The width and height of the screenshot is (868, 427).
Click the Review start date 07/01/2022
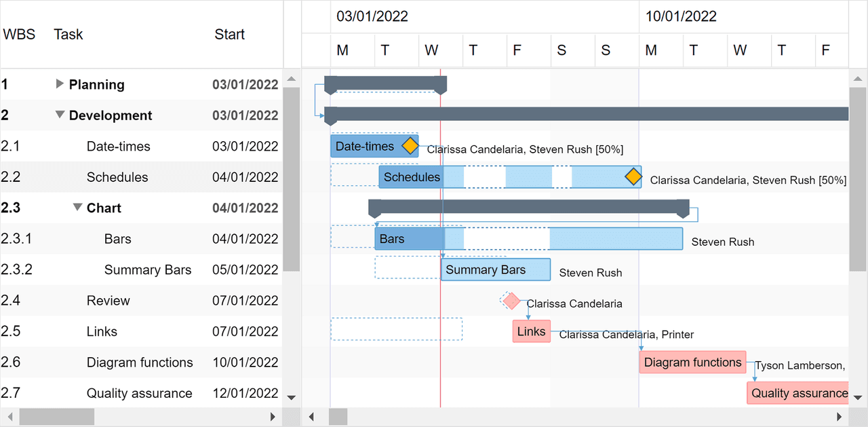[245, 301]
